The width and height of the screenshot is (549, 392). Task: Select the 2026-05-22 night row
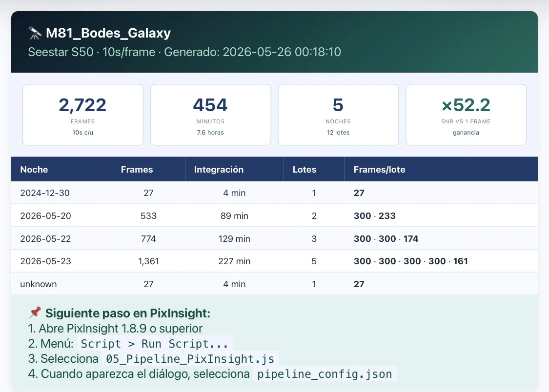274,238
